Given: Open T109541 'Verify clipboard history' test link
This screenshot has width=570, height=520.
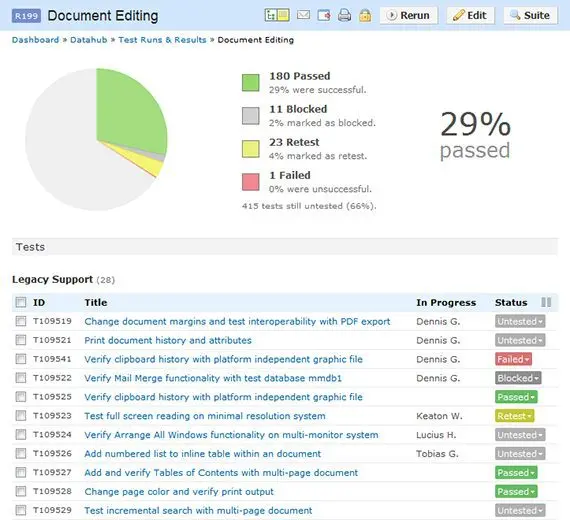Looking at the screenshot, I should (224, 359).
